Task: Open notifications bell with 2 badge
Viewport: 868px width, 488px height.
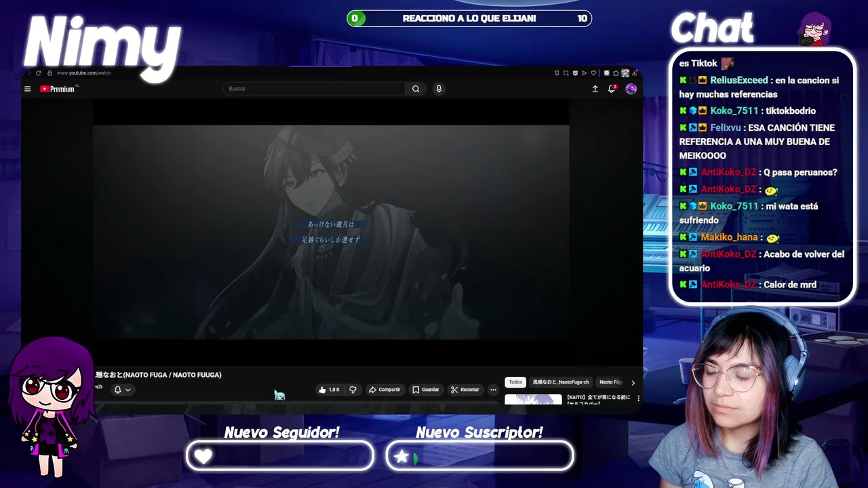Action: click(612, 89)
